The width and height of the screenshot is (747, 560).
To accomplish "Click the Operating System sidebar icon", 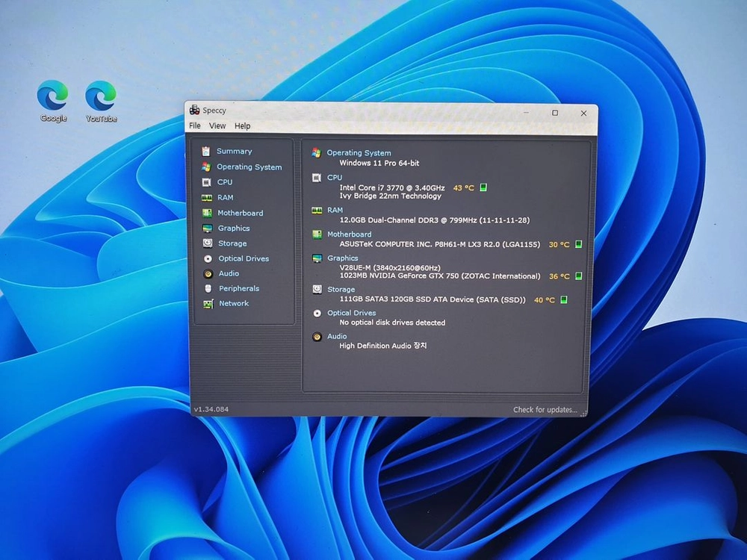I will tap(206, 167).
